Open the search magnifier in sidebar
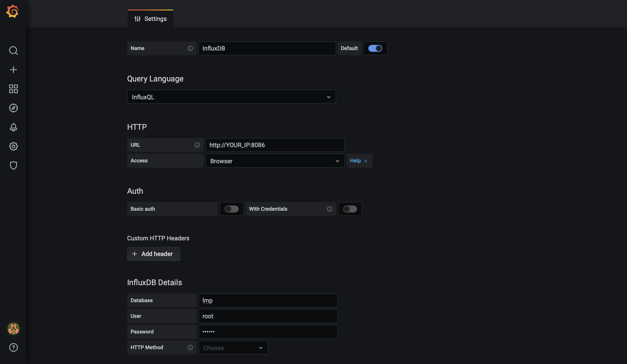The width and height of the screenshot is (627, 364). pyautogui.click(x=13, y=51)
